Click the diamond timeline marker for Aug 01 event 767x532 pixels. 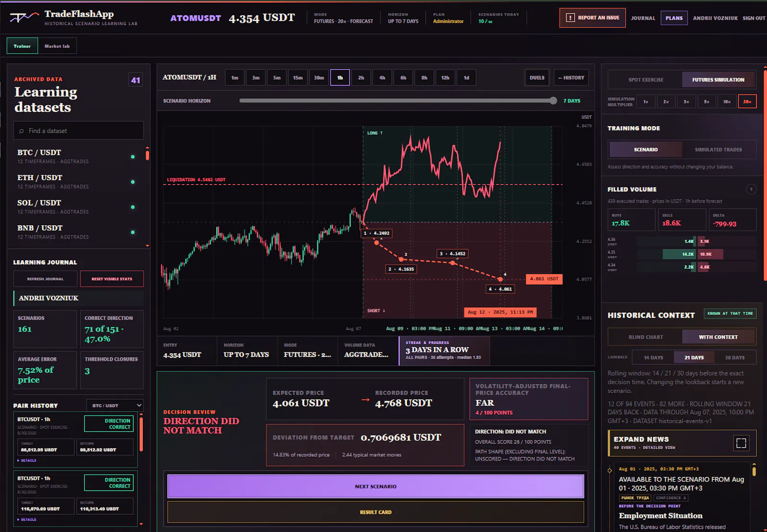coord(610,470)
